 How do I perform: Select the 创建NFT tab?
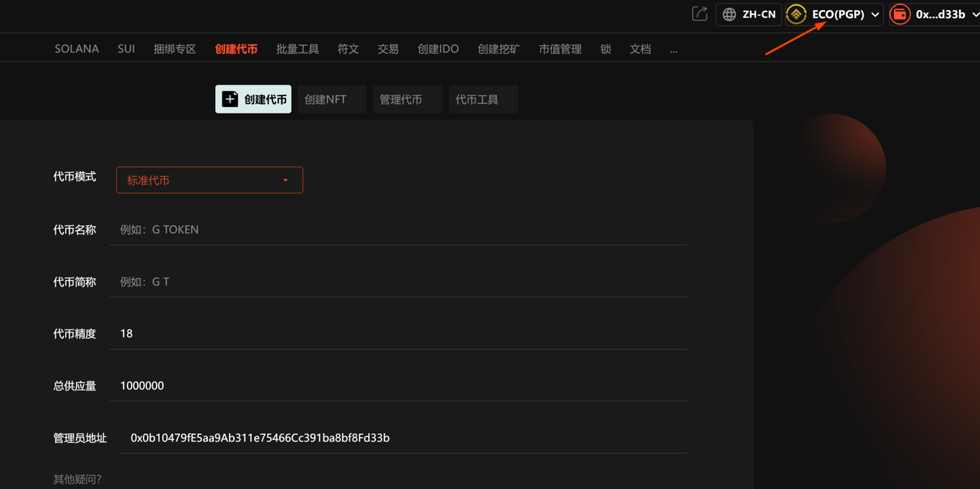tap(331, 99)
